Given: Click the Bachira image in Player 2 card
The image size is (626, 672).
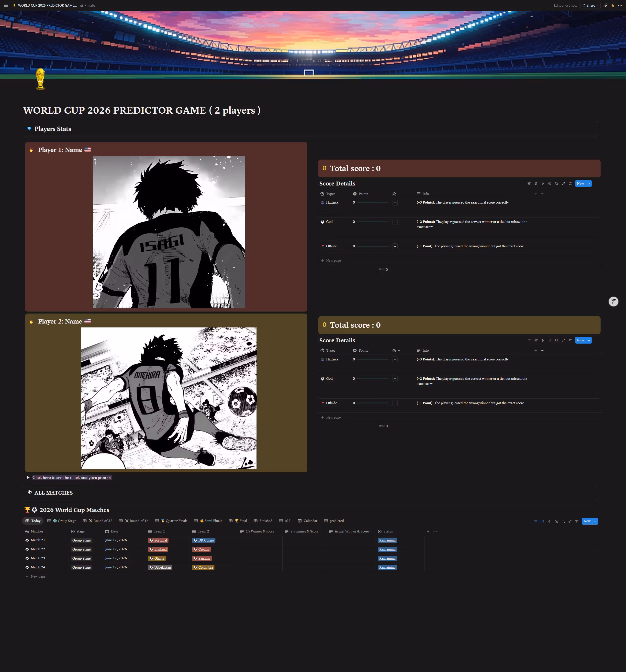Looking at the screenshot, I should 169,398.
